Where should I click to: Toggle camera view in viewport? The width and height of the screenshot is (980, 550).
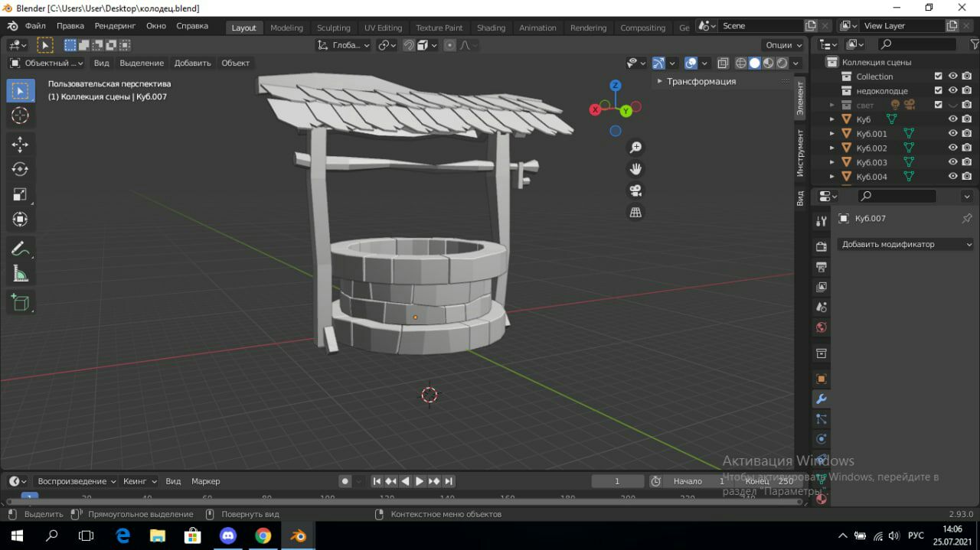(635, 190)
